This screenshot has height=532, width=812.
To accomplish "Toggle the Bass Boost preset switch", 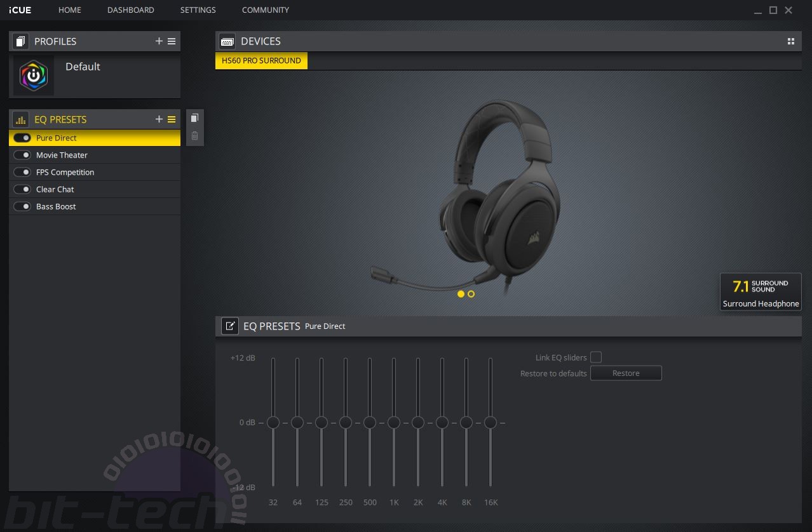I will (x=22, y=206).
